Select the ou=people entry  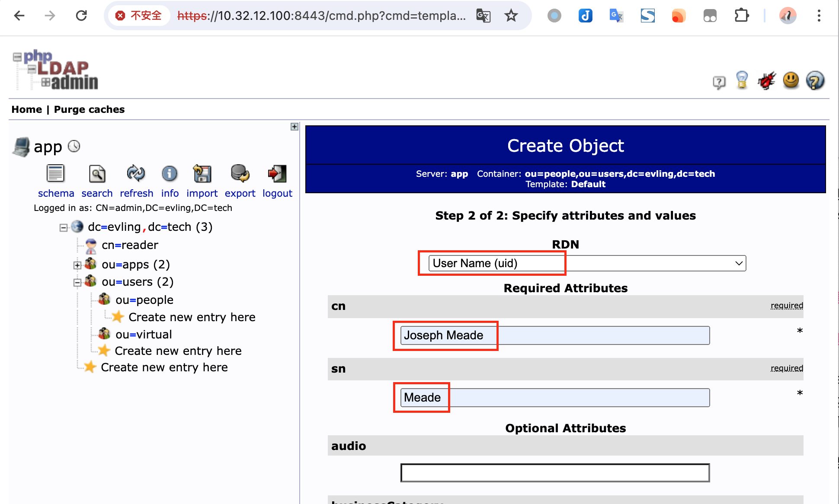pos(144,300)
